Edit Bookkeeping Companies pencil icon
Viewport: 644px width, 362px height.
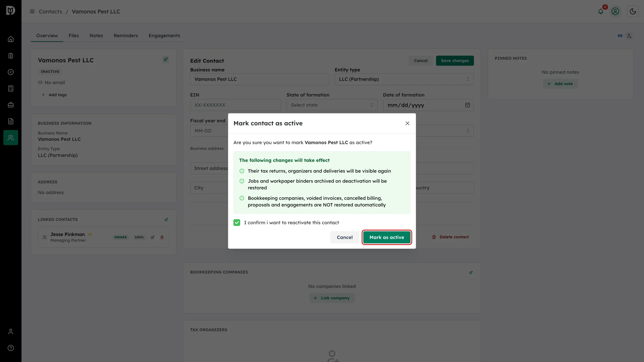coord(471,272)
